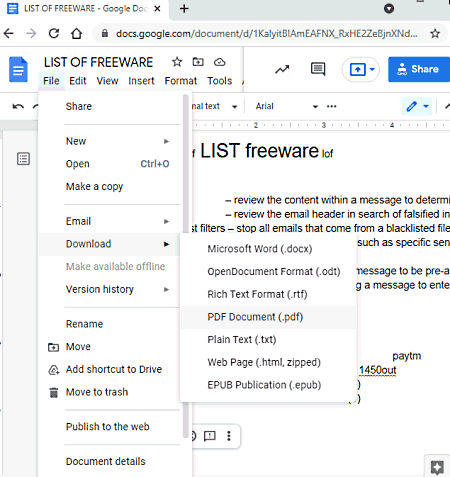
Task: Open the View menu
Action: (107, 81)
